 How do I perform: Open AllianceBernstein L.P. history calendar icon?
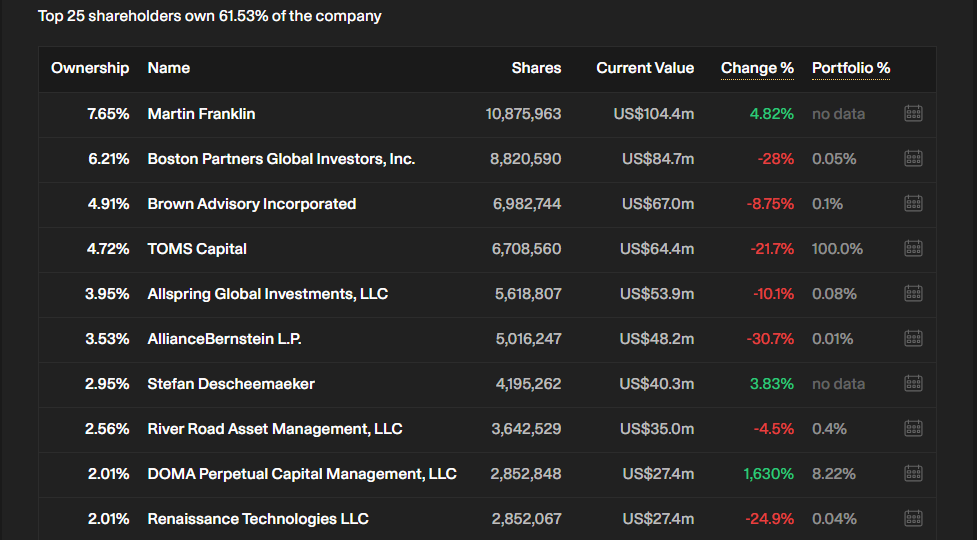click(x=912, y=339)
